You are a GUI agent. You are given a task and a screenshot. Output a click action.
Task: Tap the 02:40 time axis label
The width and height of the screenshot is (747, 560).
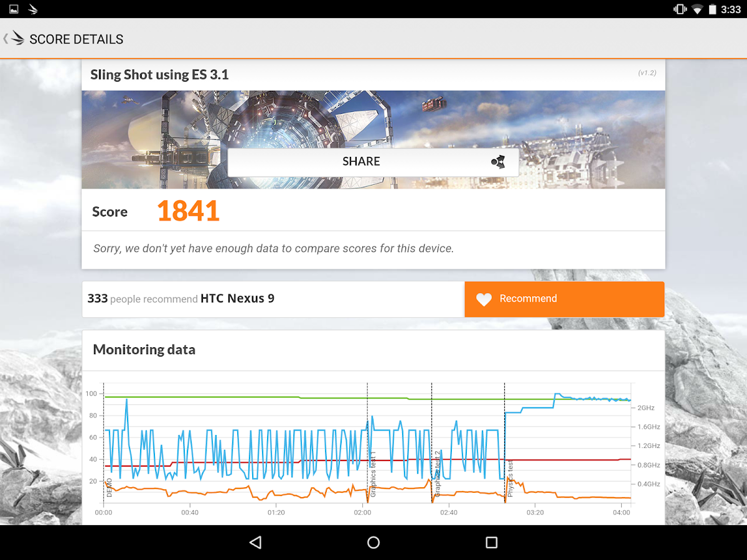tap(449, 513)
